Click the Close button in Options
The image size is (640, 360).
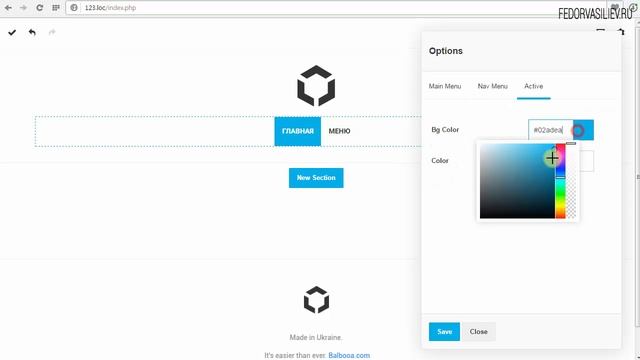click(x=478, y=331)
